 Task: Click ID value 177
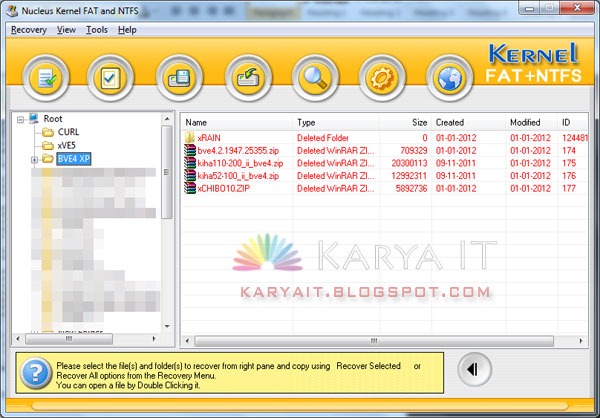click(569, 189)
